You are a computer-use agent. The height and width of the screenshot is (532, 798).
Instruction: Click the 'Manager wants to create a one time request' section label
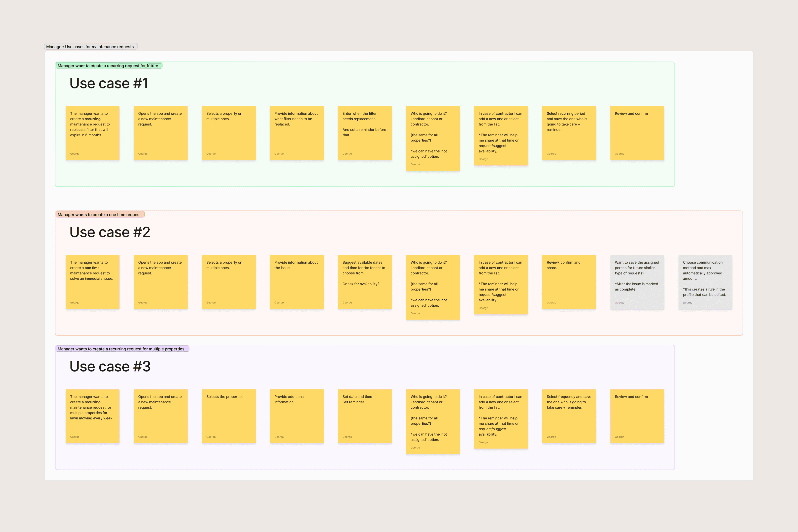click(99, 215)
